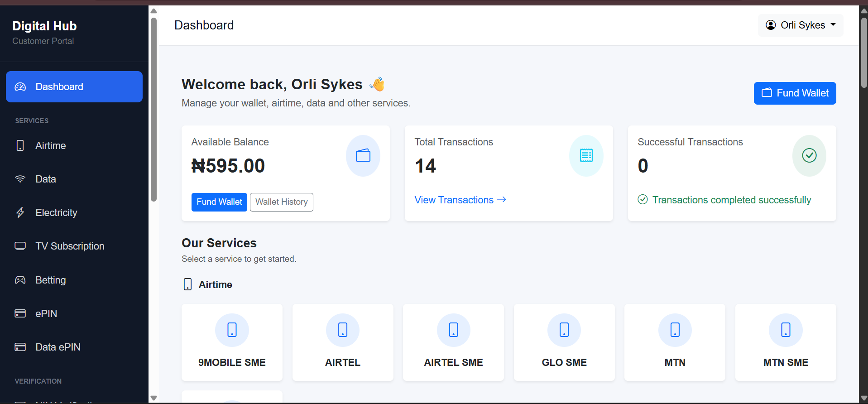Open the Dashboard sidebar item

pos(74,87)
